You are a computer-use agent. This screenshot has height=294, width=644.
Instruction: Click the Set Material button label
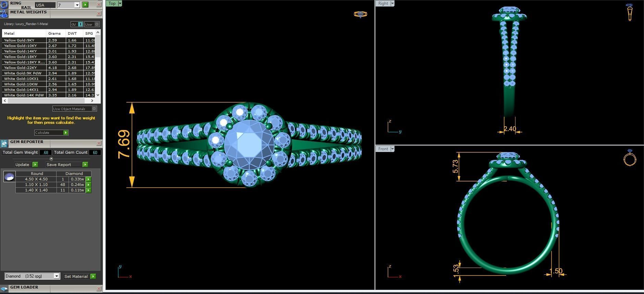(76, 276)
